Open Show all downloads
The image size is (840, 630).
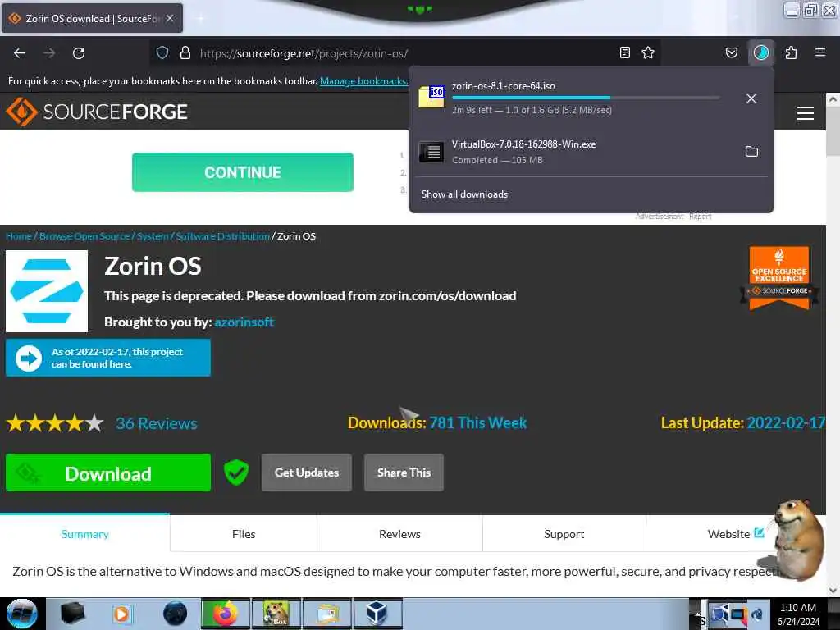pos(464,194)
